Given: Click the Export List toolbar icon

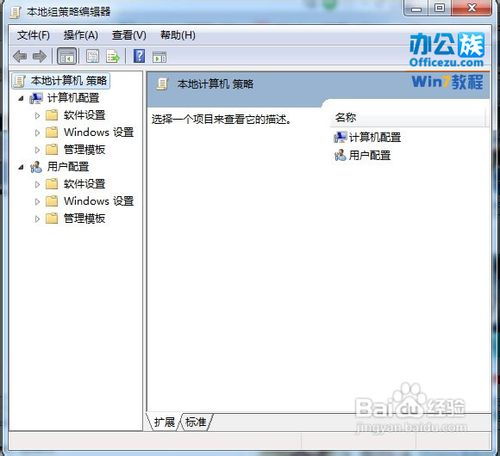Looking at the screenshot, I should (113, 56).
